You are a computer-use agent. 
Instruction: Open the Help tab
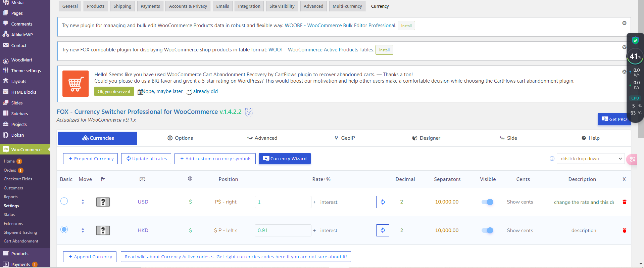(x=591, y=138)
